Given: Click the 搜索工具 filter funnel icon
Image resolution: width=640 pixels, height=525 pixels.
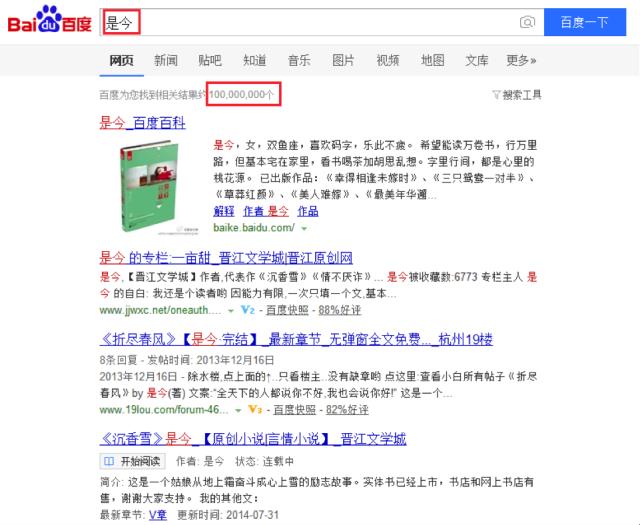Looking at the screenshot, I should [496, 95].
